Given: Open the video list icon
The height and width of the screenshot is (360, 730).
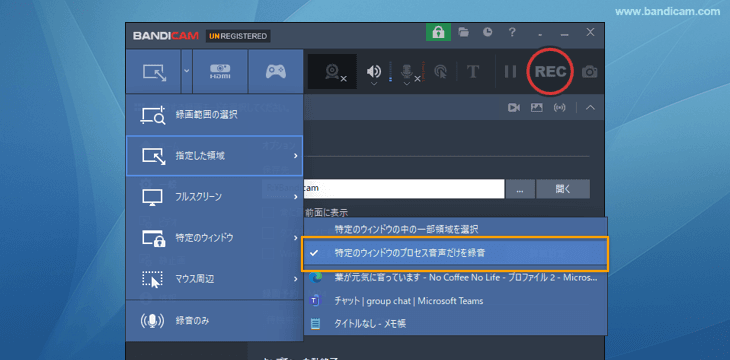Looking at the screenshot, I should [514, 108].
